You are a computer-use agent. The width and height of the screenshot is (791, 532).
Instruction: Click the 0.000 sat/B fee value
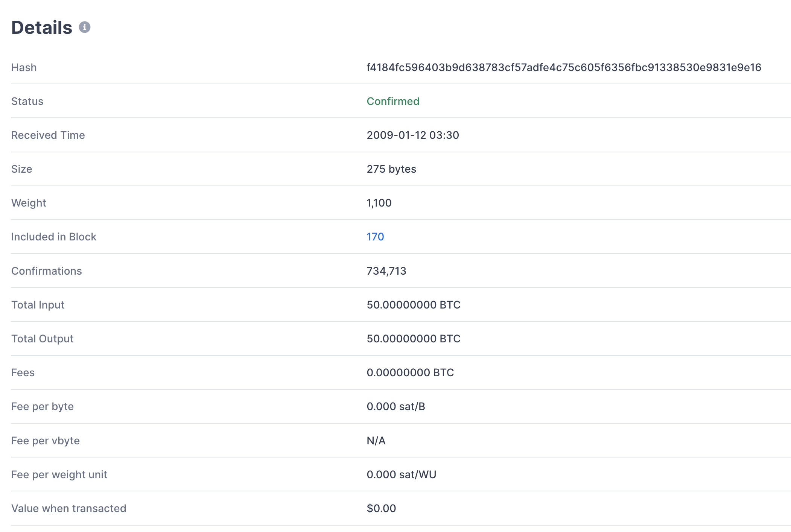[x=396, y=406]
